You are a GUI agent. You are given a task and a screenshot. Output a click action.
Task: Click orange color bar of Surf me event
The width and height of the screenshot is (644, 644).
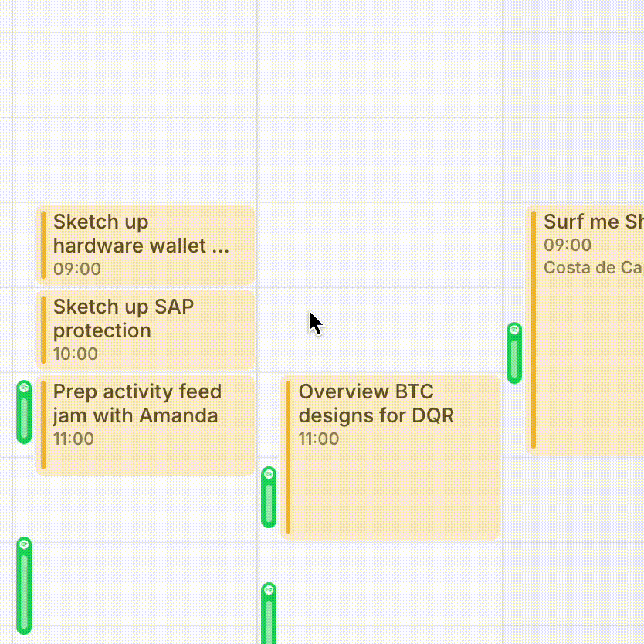coord(534,332)
